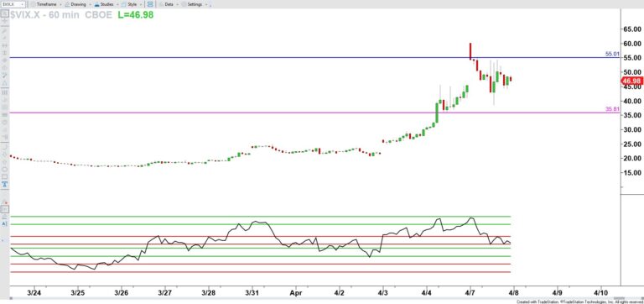Image resolution: width=644 pixels, height=304 pixels.
Task: Click the 3/24 date label on time axis
Action: tap(34, 293)
